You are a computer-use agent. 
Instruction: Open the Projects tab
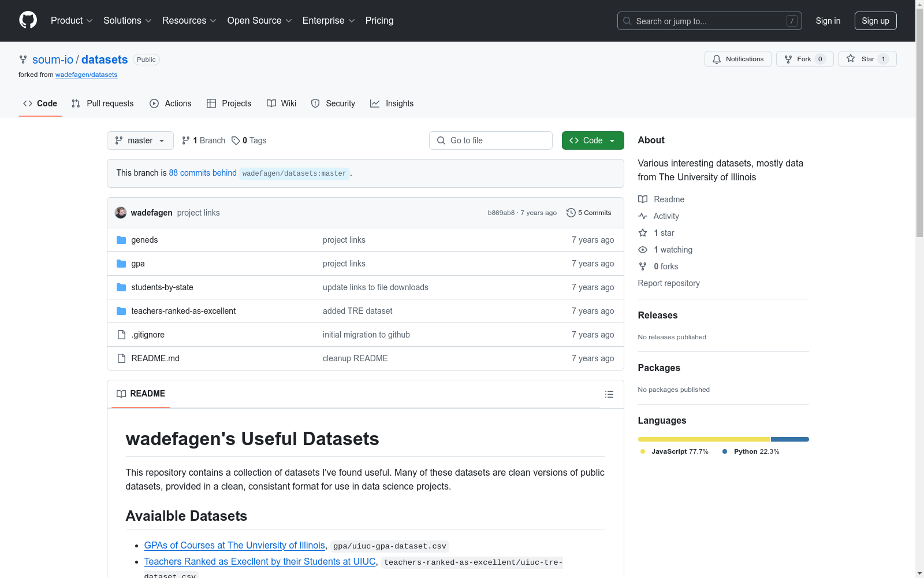tap(229, 103)
